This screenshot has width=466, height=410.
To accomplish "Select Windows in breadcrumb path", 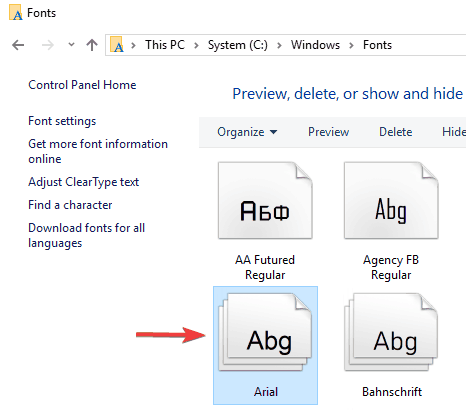I will (315, 45).
